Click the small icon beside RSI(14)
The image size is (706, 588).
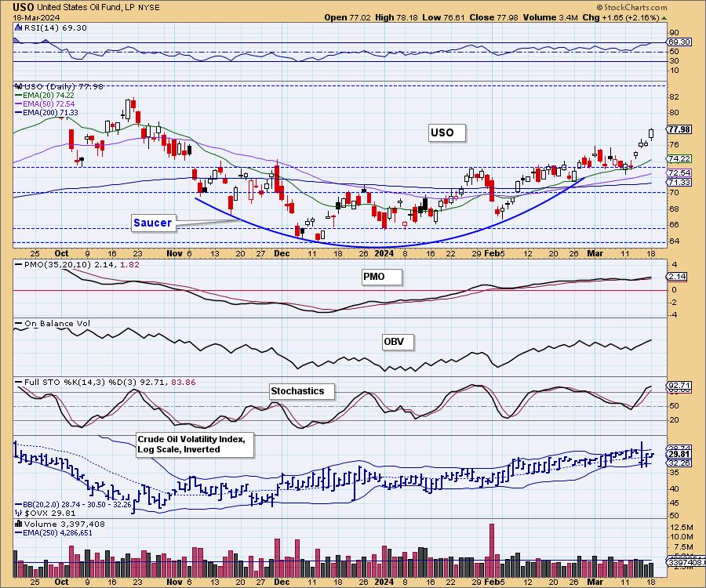18,27
